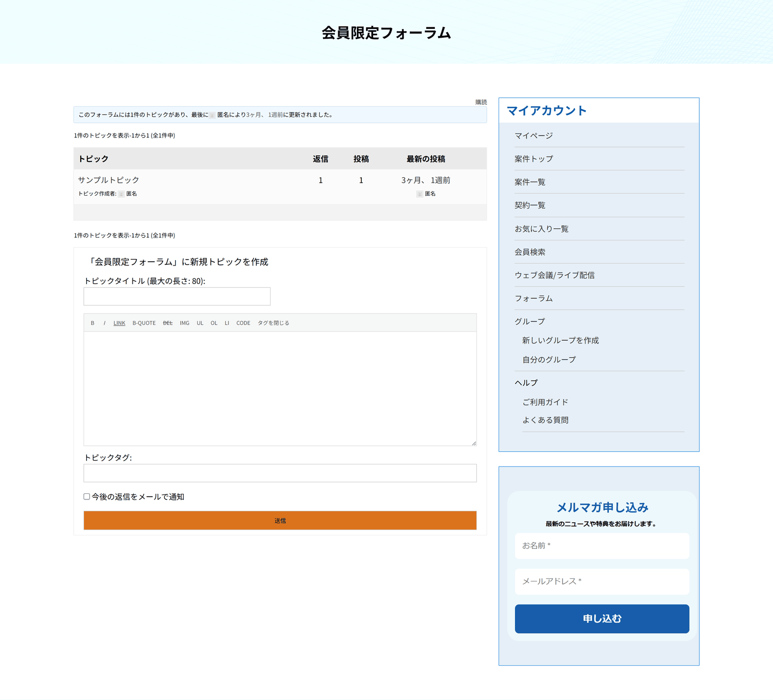
Task: Focus the トピックタグ input field
Action: pyautogui.click(x=280, y=473)
